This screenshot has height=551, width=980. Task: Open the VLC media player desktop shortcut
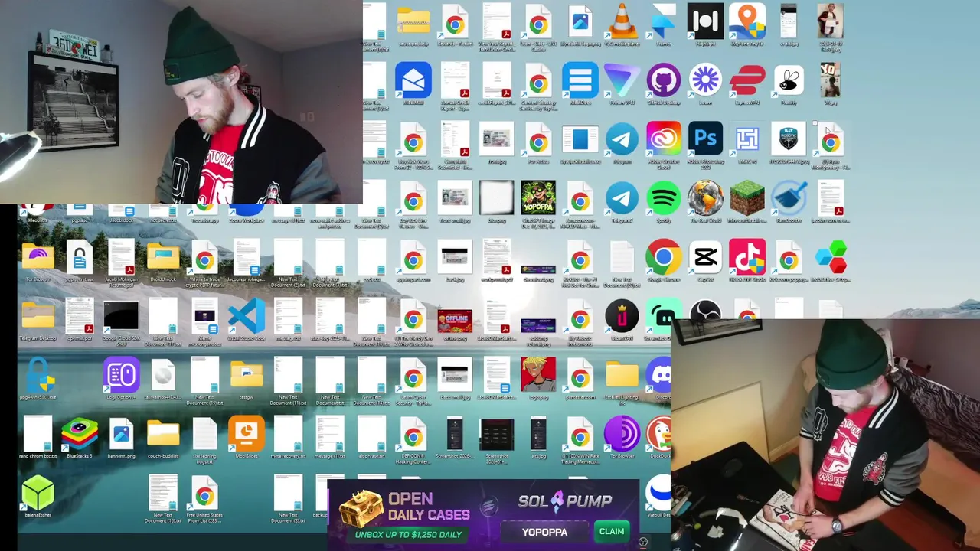pyautogui.click(x=622, y=21)
